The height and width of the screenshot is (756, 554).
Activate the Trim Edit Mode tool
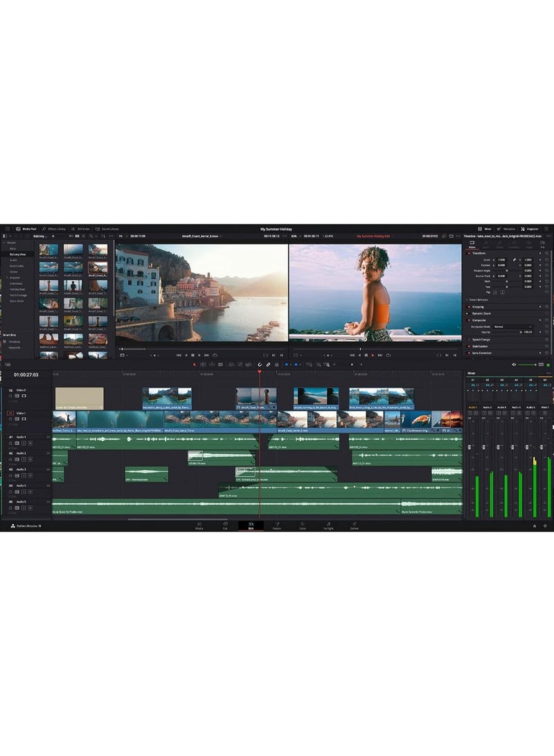click(x=203, y=364)
